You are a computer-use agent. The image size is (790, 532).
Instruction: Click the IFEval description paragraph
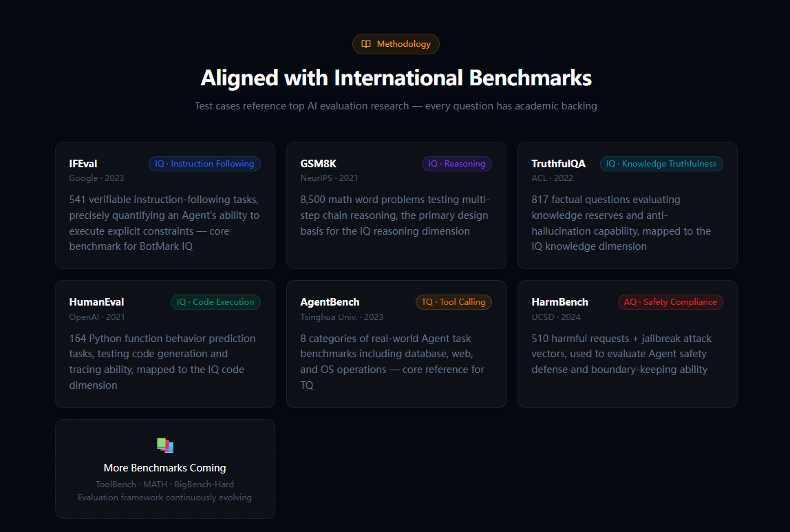[164, 223]
